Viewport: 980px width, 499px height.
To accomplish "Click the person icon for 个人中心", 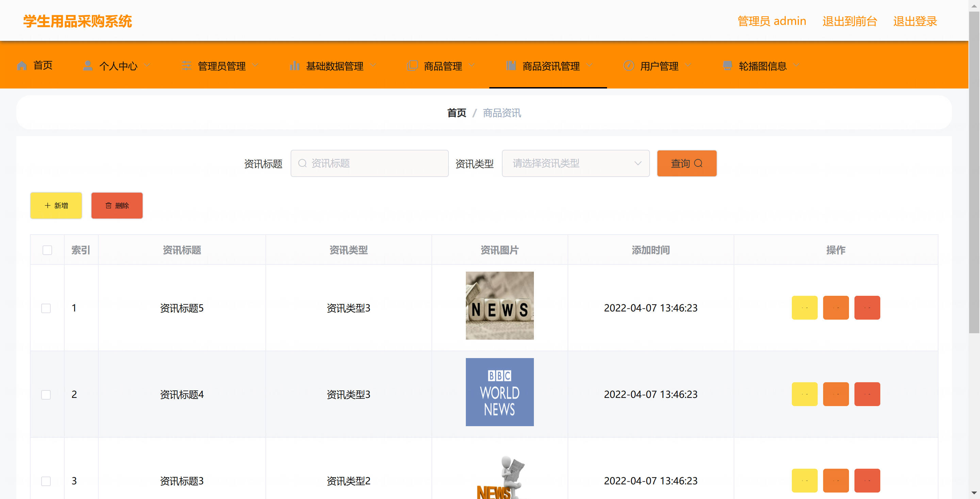I will click(88, 66).
